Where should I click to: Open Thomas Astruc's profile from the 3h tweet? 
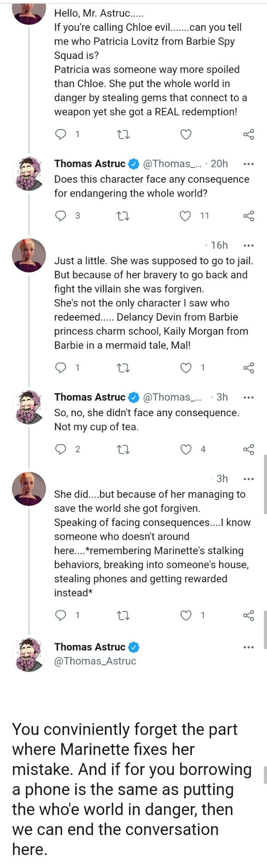tap(90, 397)
